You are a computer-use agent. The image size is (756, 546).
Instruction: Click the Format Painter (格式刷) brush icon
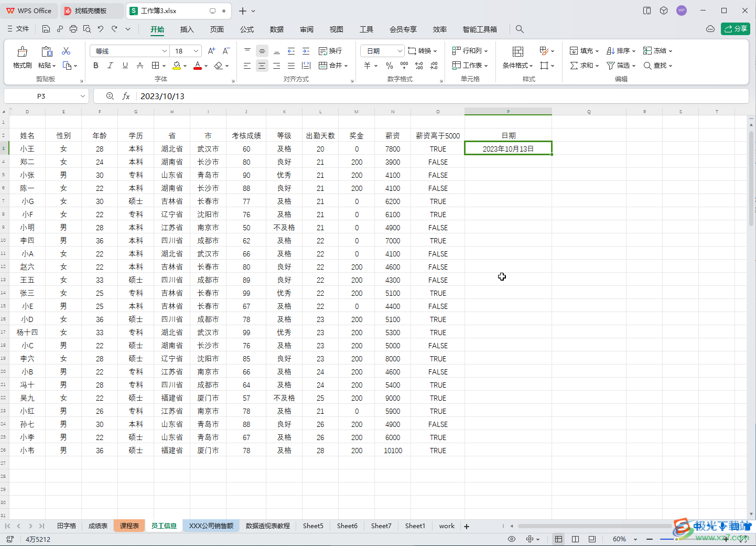pos(22,51)
